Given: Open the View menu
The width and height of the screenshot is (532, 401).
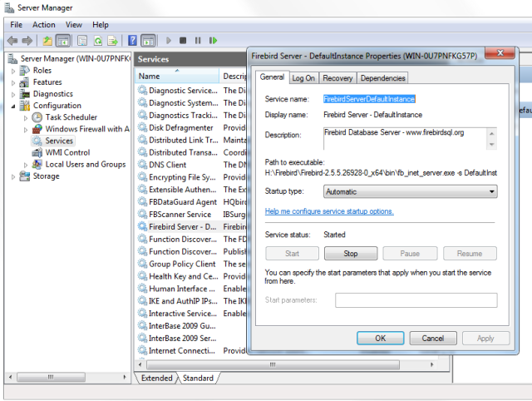Looking at the screenshot, I should [x=74, y=25].
